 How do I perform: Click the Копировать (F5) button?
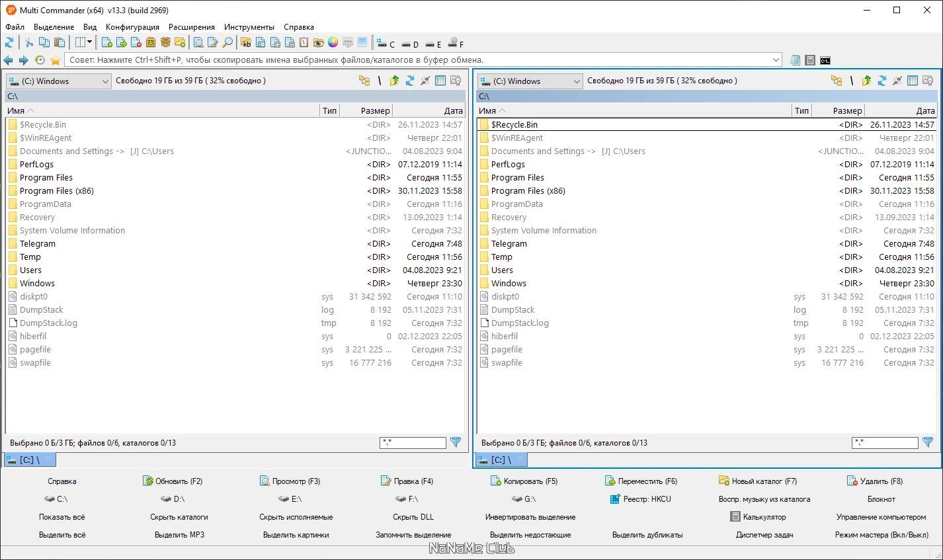524,481
